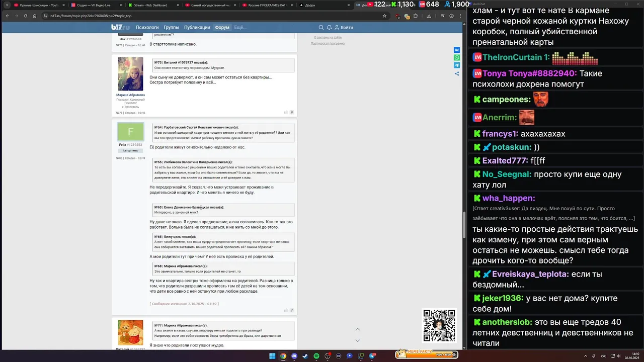Open Партнерская программа link
The image size is (644, 362).
tap(328, 43)
